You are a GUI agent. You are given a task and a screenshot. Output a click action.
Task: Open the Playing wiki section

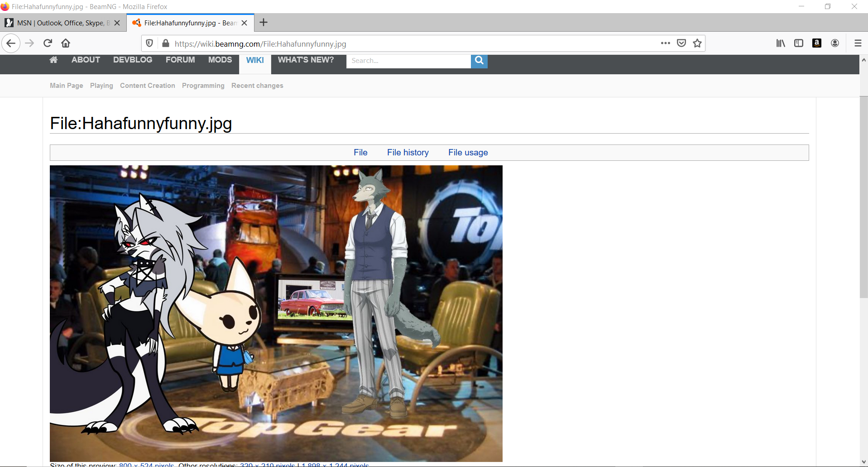(x=101, y=86)
